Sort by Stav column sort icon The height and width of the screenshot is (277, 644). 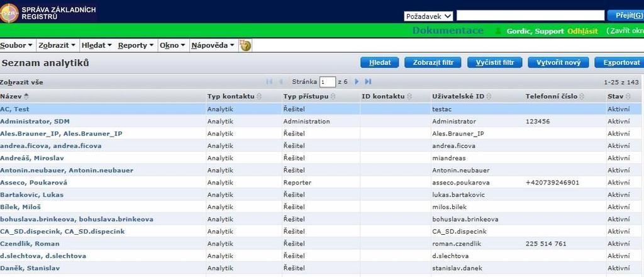click(628, 96)
